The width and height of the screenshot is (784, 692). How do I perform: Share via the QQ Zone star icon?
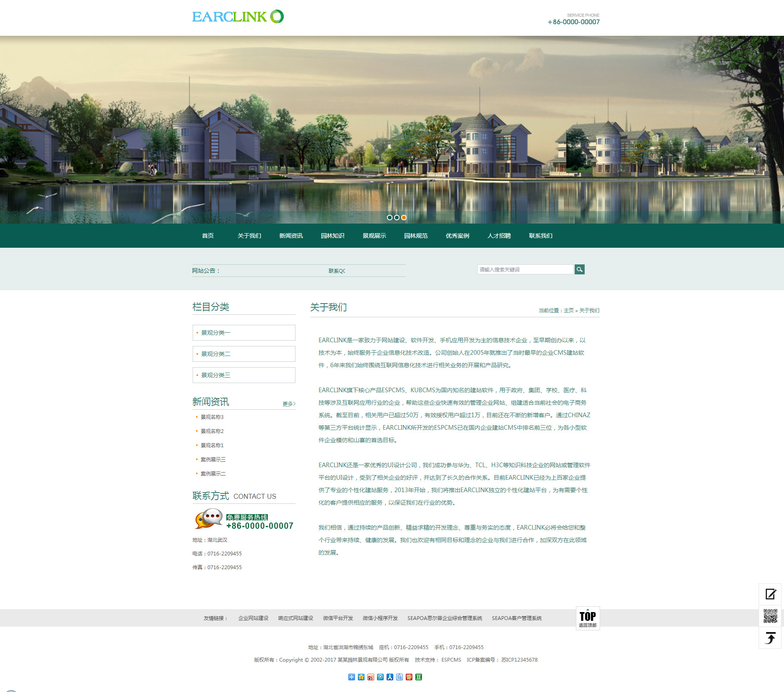tap(361, 677)
